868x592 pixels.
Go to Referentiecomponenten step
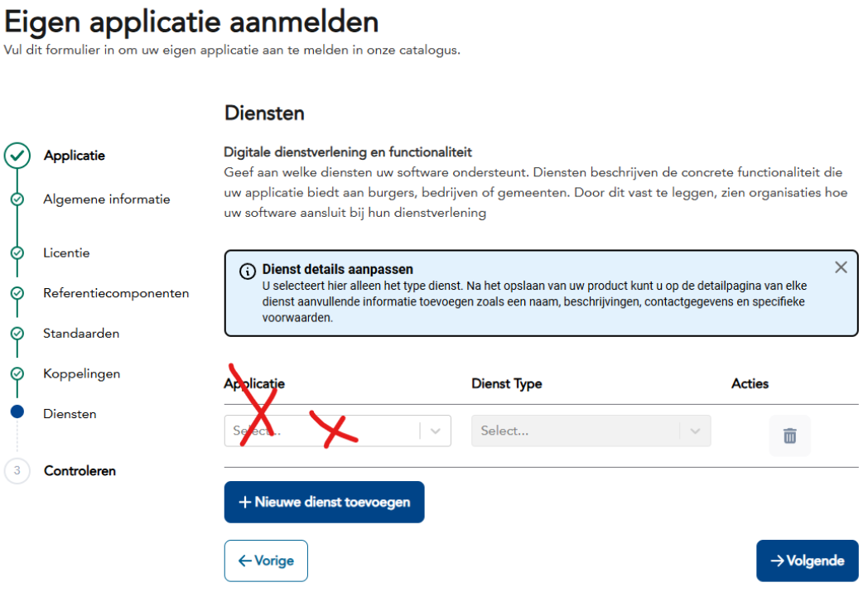coord(116,293)
